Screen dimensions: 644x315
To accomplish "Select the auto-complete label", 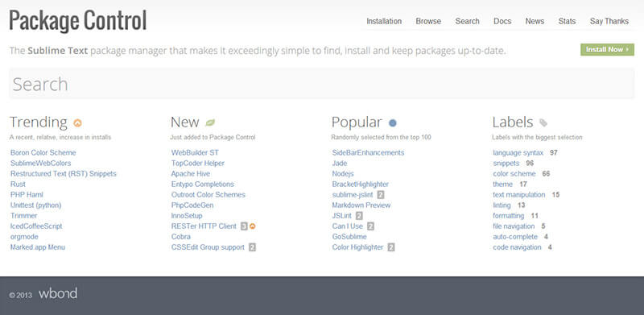I will tap(515, 237).
